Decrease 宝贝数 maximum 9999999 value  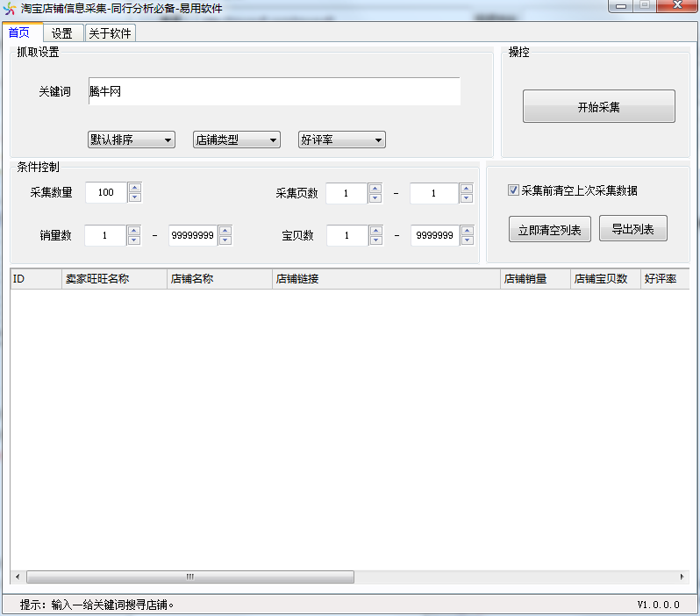468,240
